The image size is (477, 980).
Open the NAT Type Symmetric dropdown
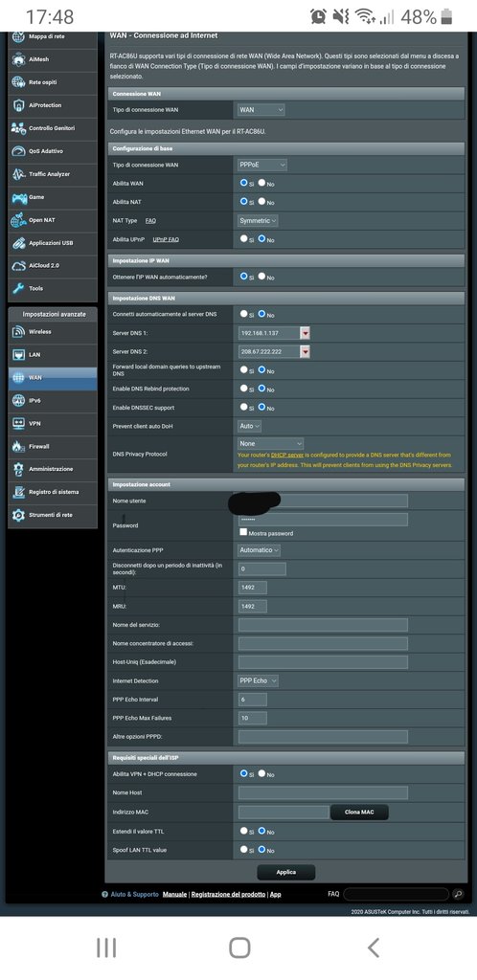pos(259,221)
